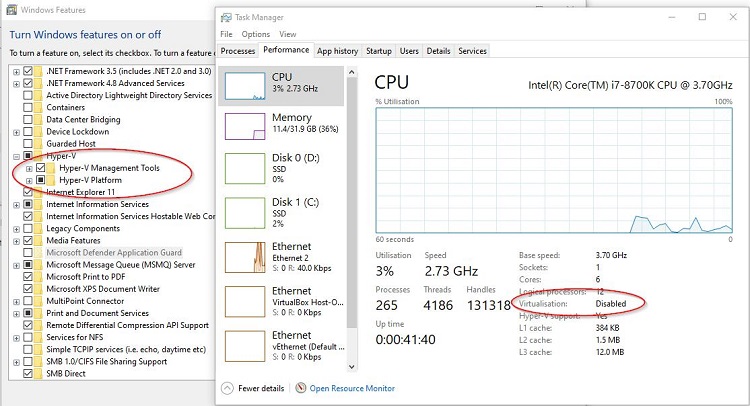Click folder icon beside Microsoft Print to PDF
The image size is (750, 406).
click(38, 277)
